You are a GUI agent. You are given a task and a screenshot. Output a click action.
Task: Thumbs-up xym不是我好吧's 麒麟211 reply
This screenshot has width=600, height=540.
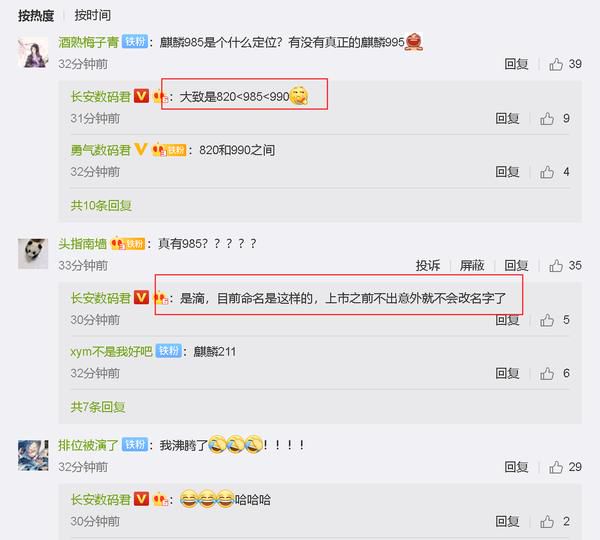(547, 374)
